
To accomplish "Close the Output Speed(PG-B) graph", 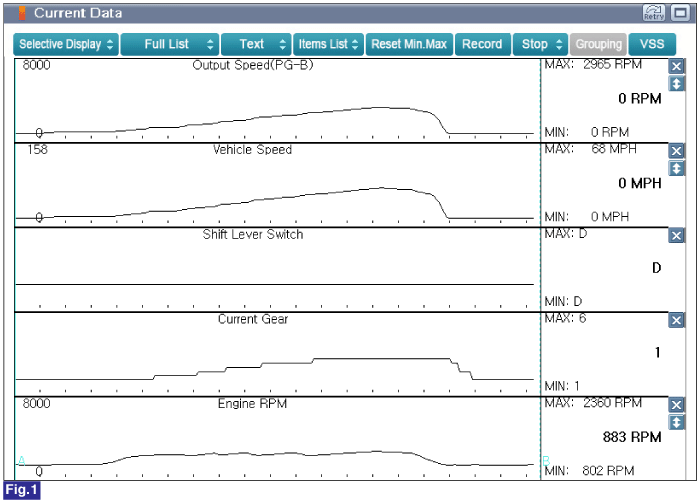I will (676, 67).
